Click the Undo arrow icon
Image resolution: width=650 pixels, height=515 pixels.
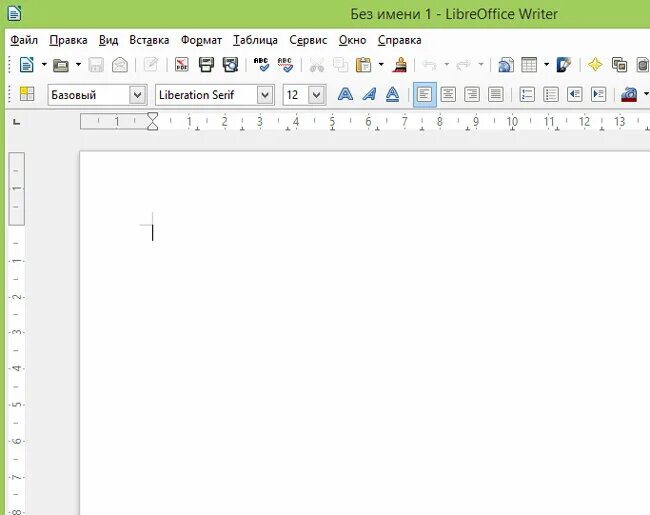point(429,65)
